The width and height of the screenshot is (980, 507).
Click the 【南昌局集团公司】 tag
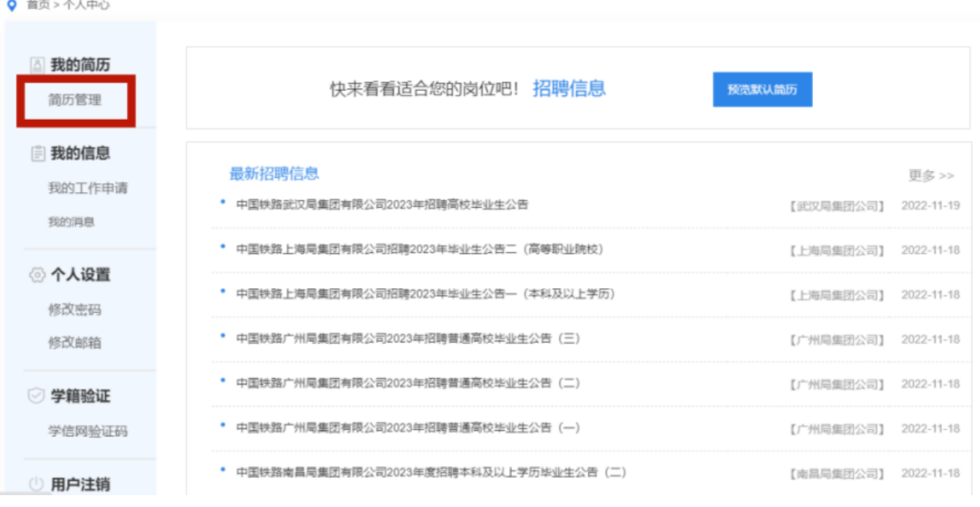click(837, 473)
